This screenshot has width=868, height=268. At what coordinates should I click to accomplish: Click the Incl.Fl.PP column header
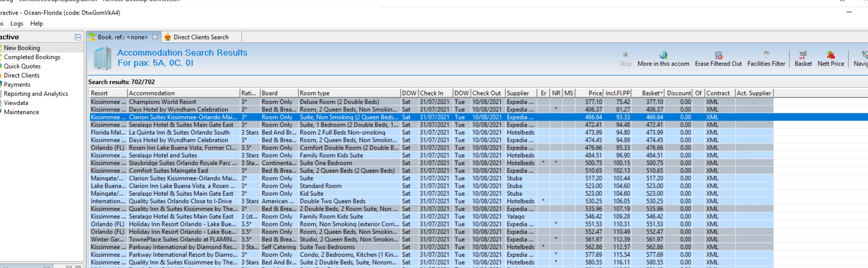point(617,93)
